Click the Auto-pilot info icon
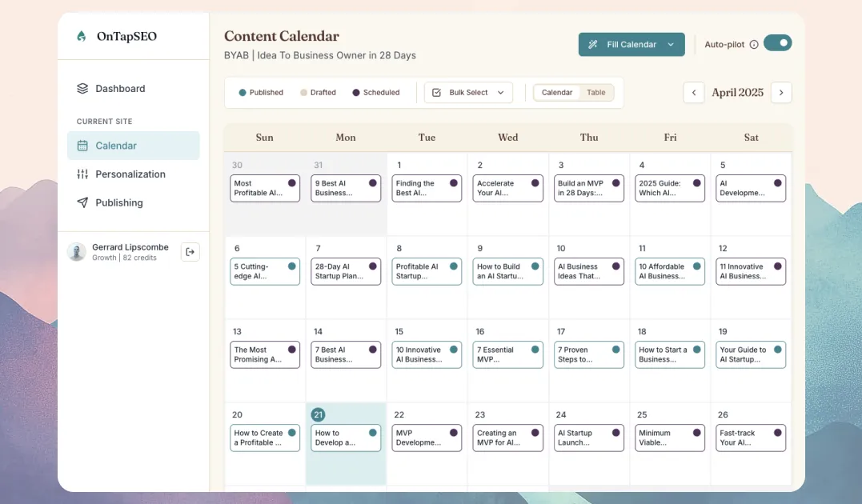This screenshot has width=862, height=504. pos(753,45)
